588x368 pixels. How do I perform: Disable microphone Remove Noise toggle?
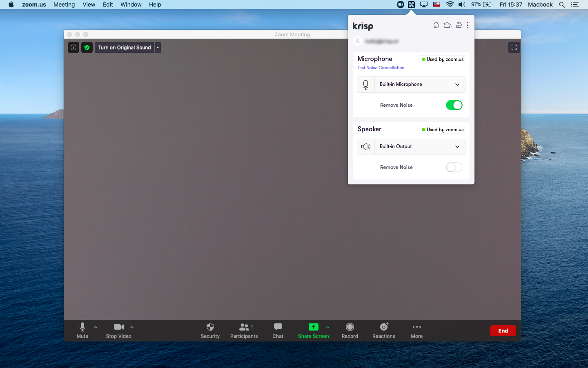pos(454,105)
